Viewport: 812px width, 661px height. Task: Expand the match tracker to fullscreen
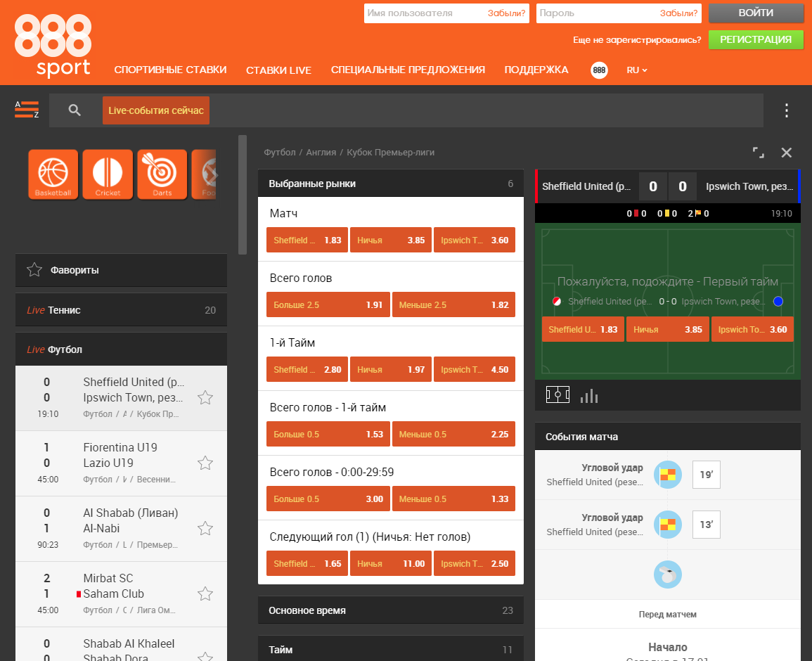pos(758,153)
